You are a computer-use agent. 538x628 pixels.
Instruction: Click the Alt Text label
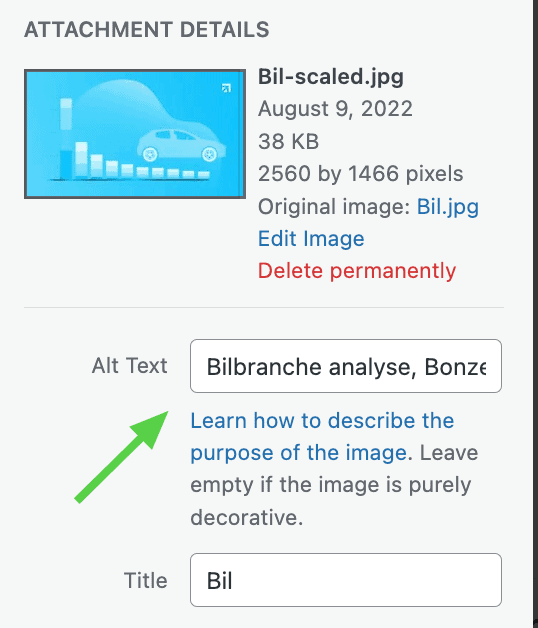coord(129,366)
